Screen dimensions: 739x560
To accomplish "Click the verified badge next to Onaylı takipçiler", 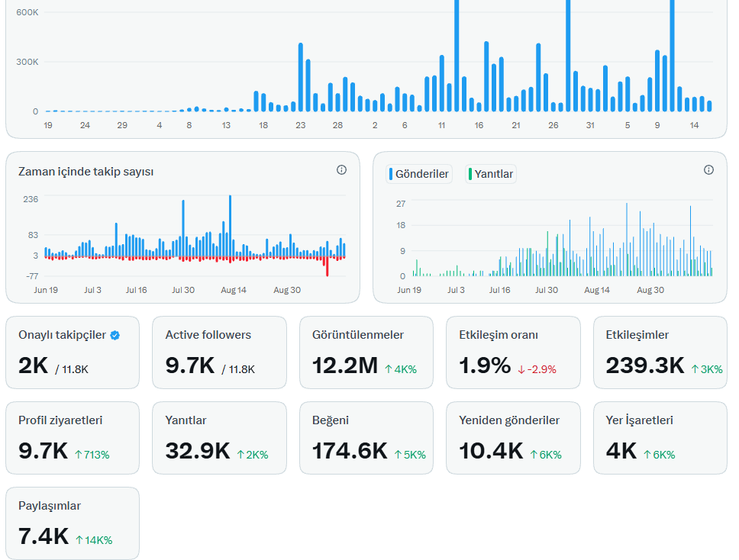I will [115, 336].
